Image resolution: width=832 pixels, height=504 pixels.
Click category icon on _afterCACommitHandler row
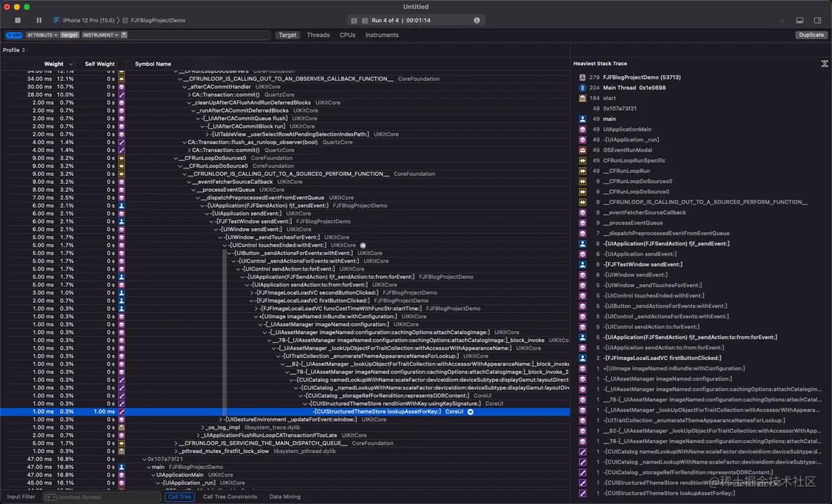pyautogui.click(x=121, y=87)
